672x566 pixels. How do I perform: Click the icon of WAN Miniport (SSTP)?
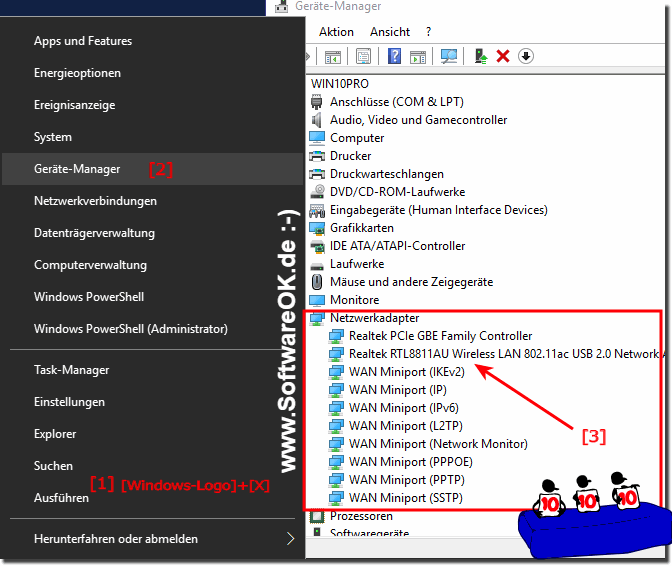pyautogui.click(x=336, y=498)
